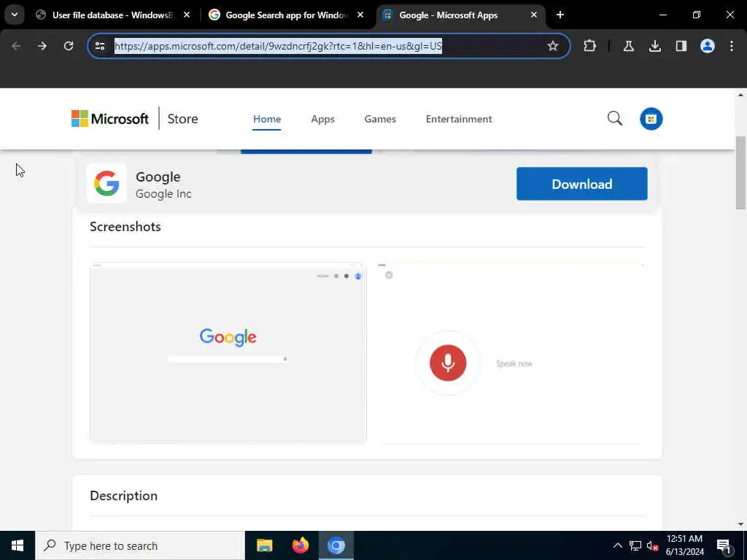Toggle the browser side panel

[681, 46]
